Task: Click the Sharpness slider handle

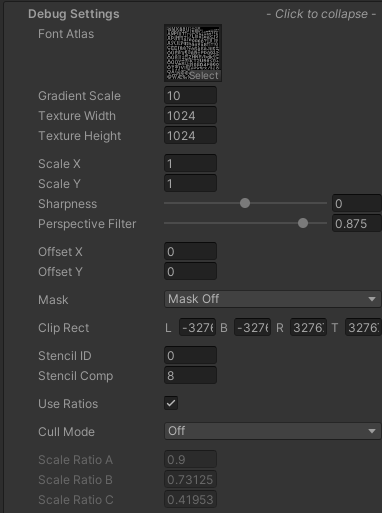Action: pos(245,203)
